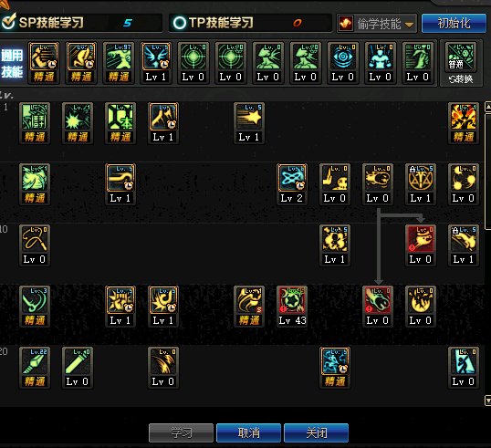Click the 学习 learn button
The width and height of the screenshot is (491, 448).
tap(181, 433)
